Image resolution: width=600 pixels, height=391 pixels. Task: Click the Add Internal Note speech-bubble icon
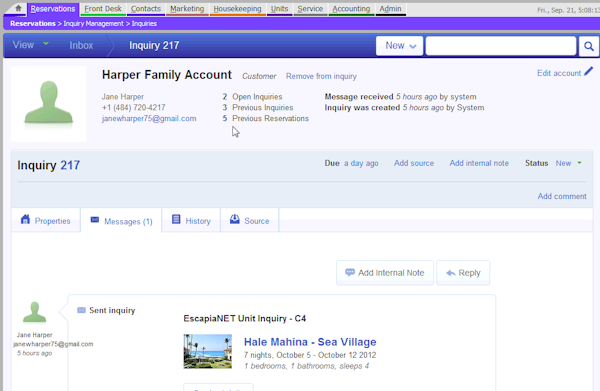point(350,272)
